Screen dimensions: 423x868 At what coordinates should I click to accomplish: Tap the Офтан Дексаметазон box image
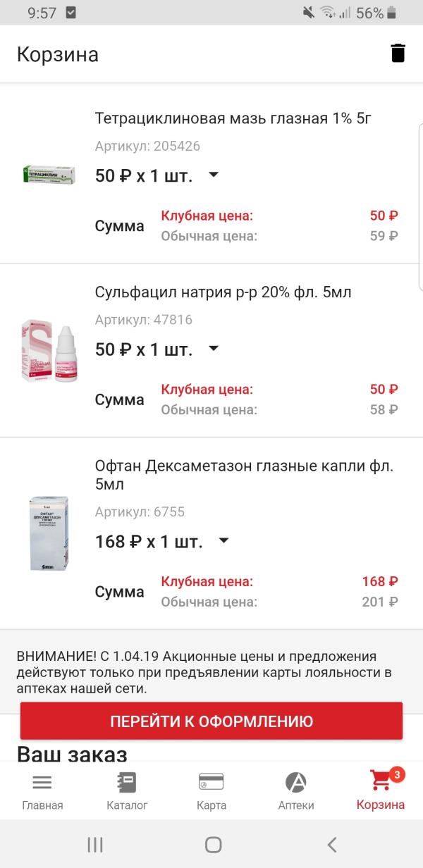[49, 533]
